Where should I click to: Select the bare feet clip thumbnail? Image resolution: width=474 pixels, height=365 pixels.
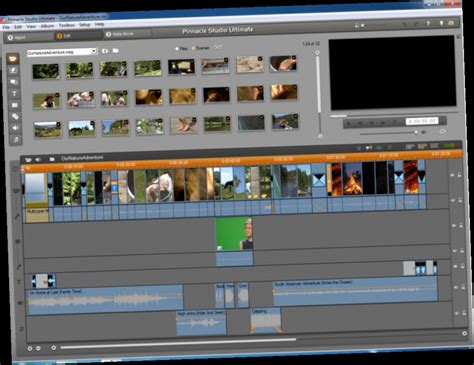coord(183,125)
